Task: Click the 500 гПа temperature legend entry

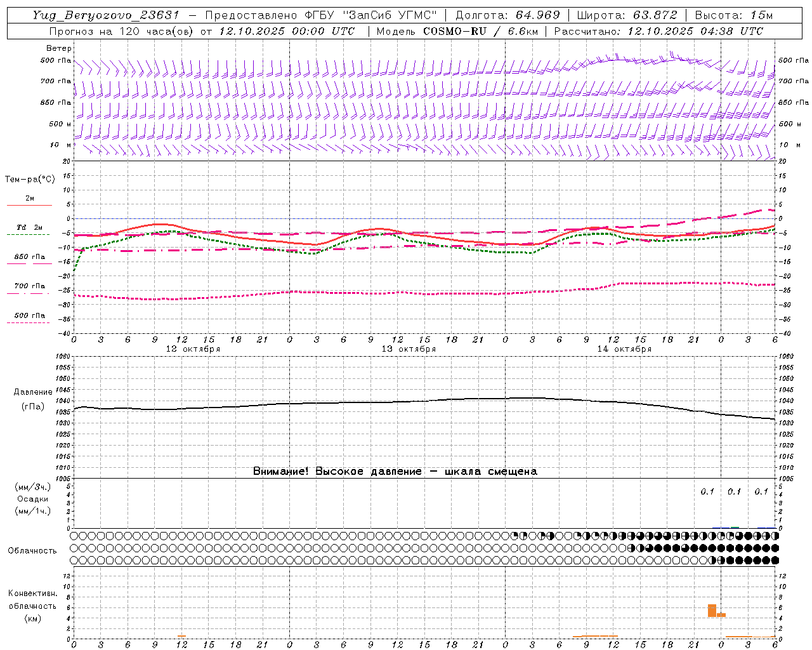Action: pos(30,315)
